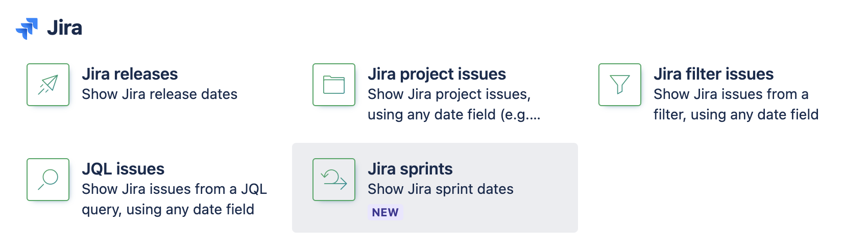The image size is (868, 250).
Task: Choose the JQL issues title
Action: pyautogui.click(x=123, y=169)
